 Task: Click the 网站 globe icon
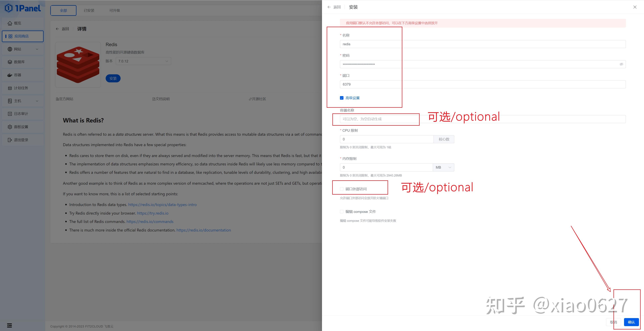click(10, 49)
